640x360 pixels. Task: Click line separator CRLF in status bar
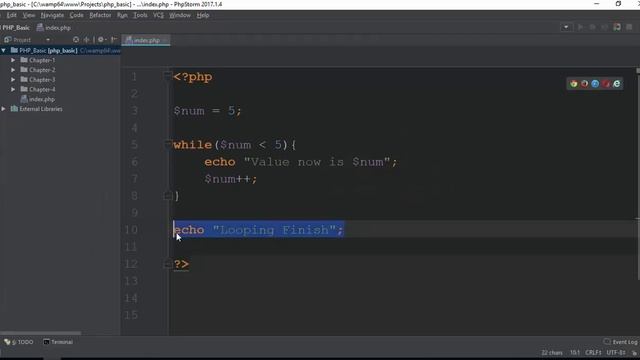point(593,353)
